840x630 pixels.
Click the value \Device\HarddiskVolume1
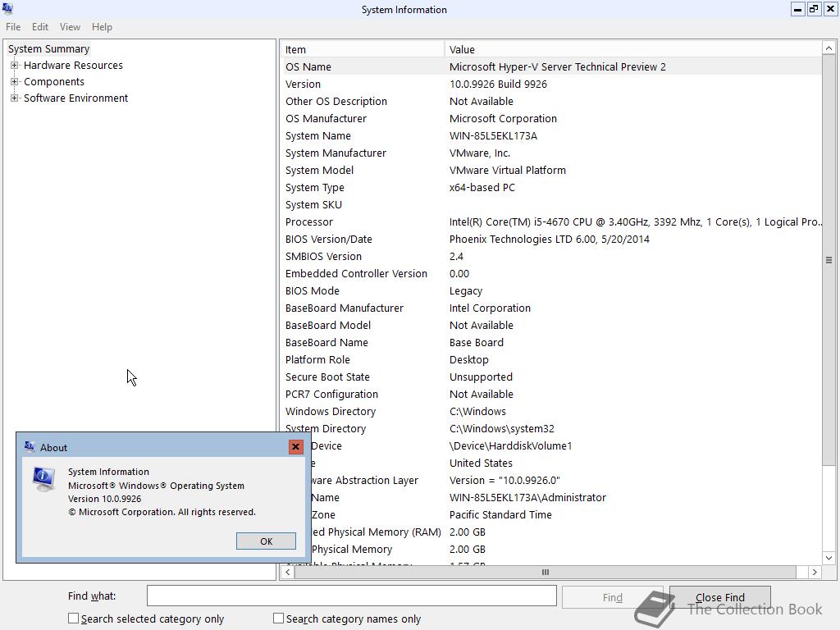[510, 445]
